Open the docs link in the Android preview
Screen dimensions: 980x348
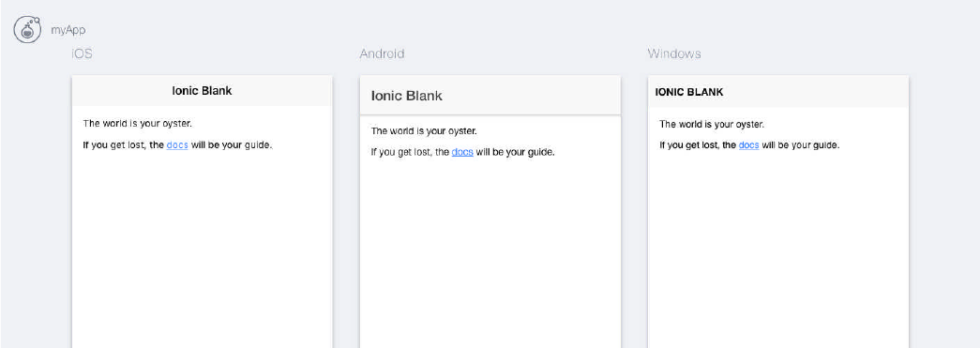coord(462,152)
